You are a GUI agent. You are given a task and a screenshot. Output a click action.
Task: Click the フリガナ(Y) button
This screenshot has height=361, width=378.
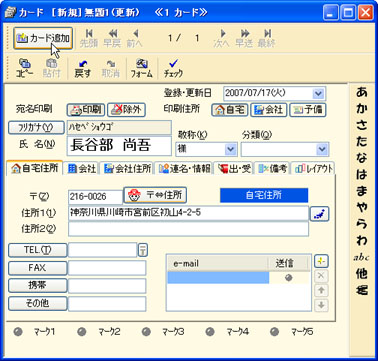pyautogui.click(x=36, y=128)
